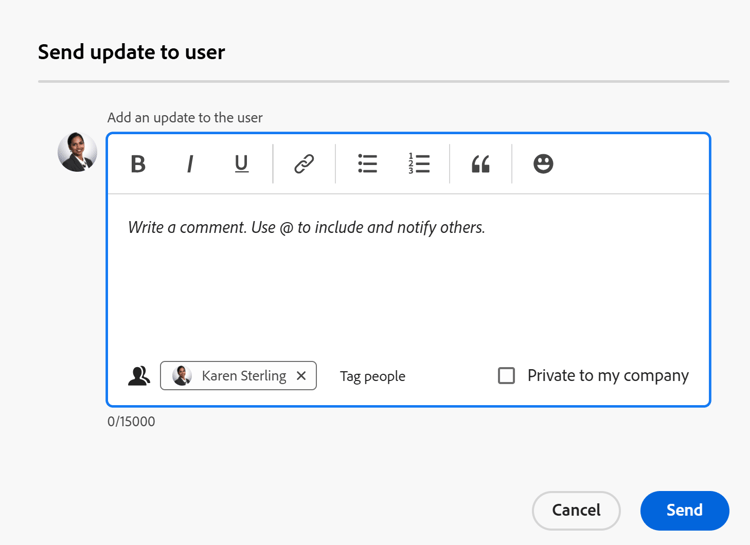Create a bulleted list
The image size is (750, 545).
coord(367,164)
